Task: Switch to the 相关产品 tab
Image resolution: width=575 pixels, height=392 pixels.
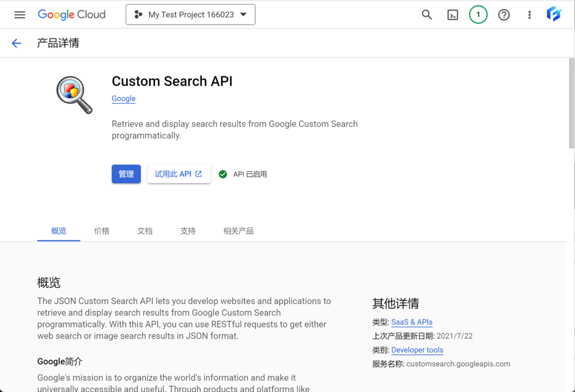Action: point(239,231)
